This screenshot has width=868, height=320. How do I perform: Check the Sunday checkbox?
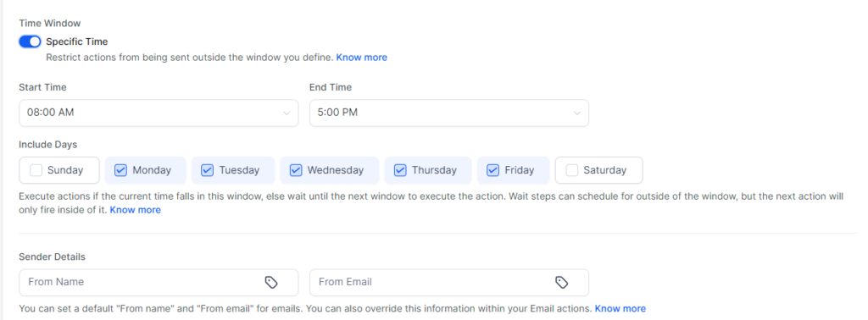point(36,170)
